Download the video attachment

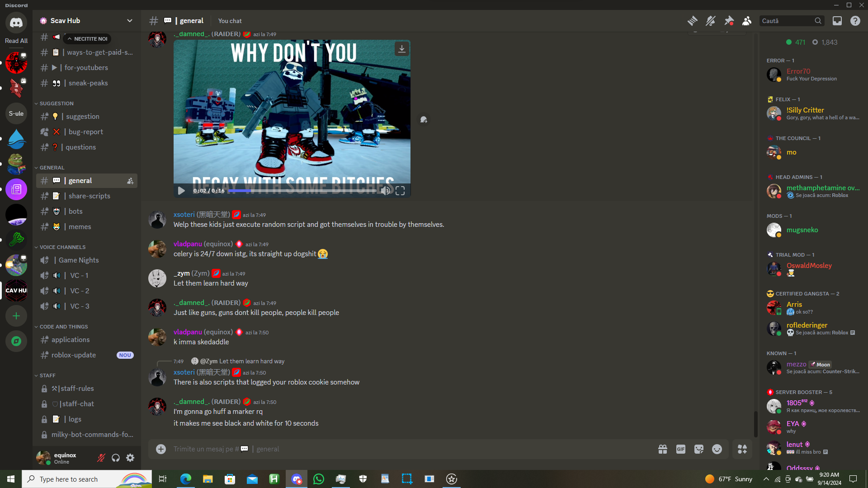pos(401,49)
